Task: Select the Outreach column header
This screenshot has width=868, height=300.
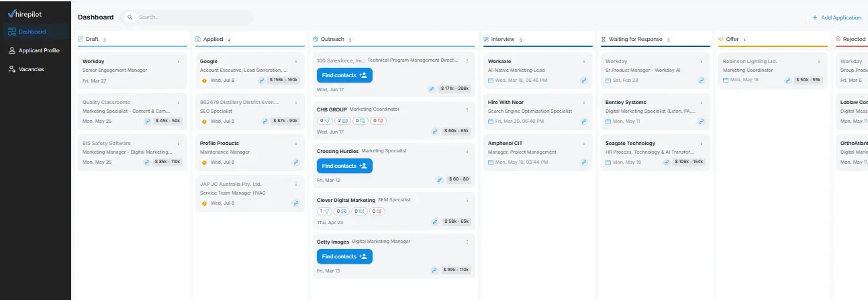Action: click(332, 40)
